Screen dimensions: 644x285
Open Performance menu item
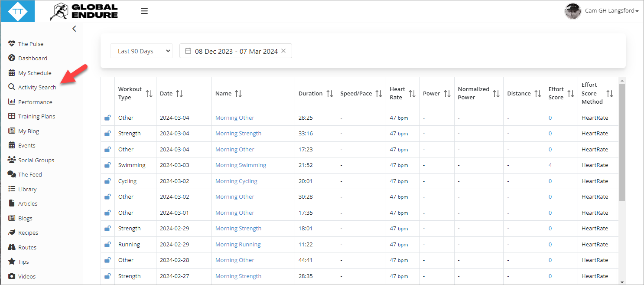pos(35,102)
